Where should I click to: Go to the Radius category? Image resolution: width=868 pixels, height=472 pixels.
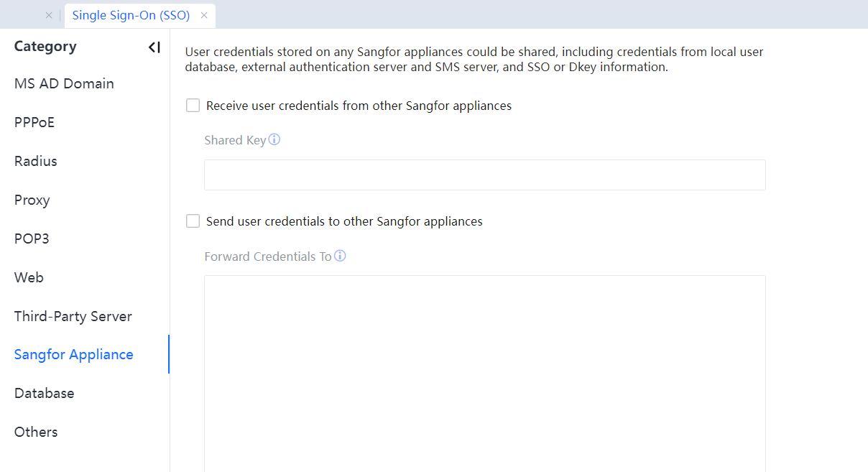36,162
